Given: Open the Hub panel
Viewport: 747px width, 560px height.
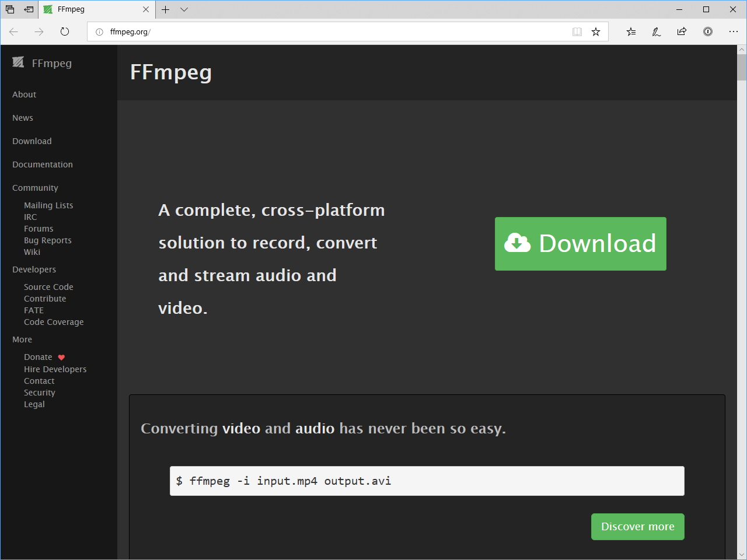Looking at the screenshot, I should click(631, 32).
